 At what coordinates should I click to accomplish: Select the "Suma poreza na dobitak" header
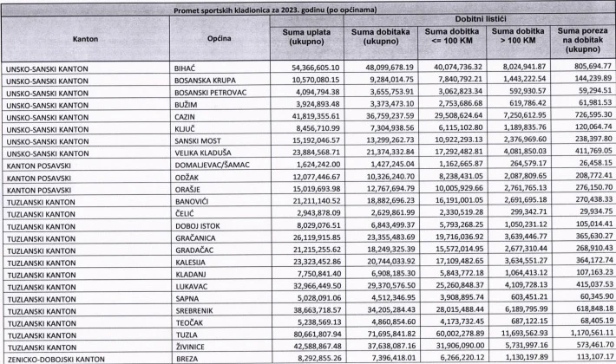tap(583, 40)
